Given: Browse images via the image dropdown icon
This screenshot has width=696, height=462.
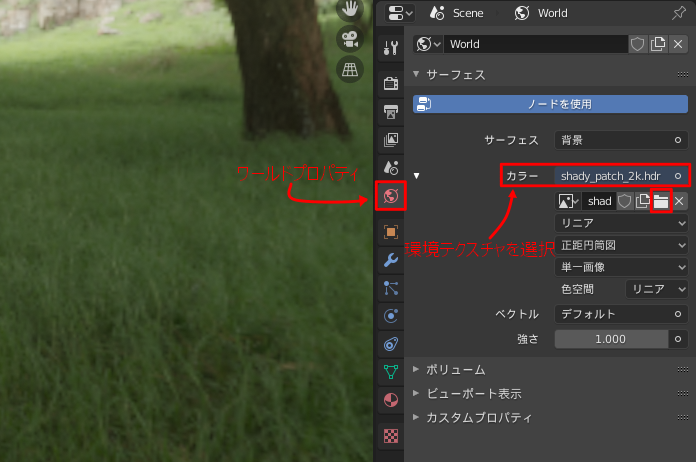Looking at the screenshot, I should 568,201.
